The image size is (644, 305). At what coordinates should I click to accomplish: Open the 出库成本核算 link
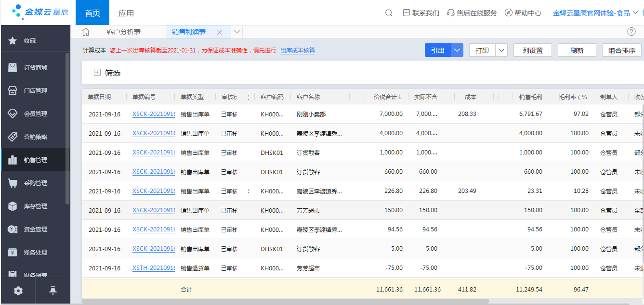pyautogui.click(x=298, y=50)
